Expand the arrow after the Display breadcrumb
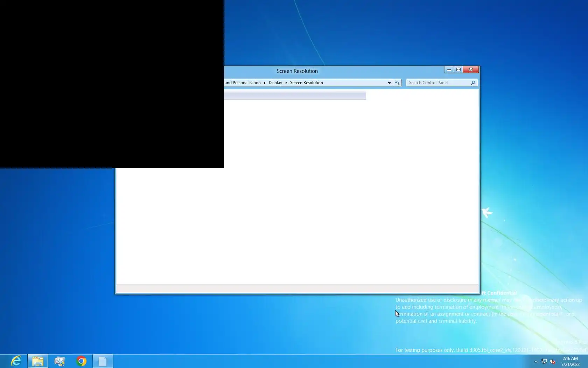 pos(286,83)
